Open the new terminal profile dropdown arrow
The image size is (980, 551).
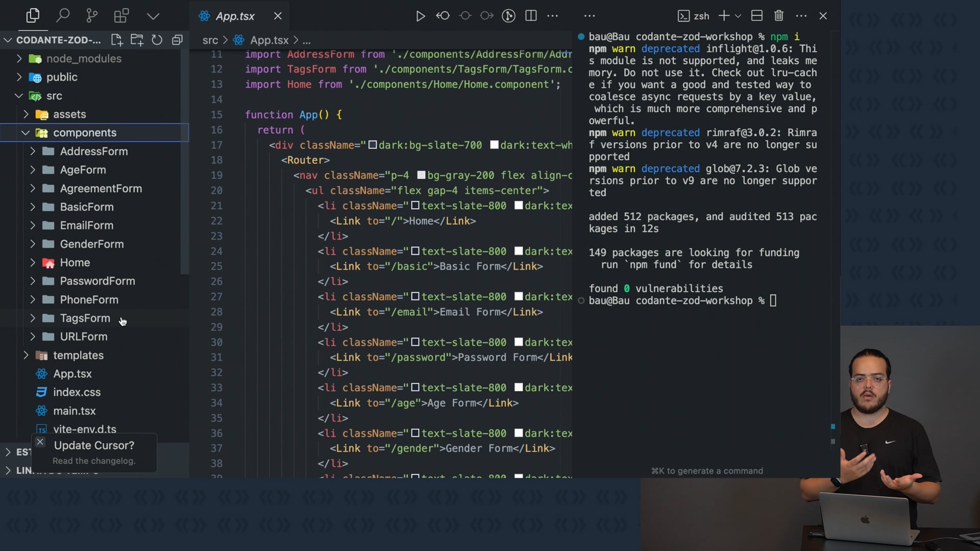click(x=738, y=16)
